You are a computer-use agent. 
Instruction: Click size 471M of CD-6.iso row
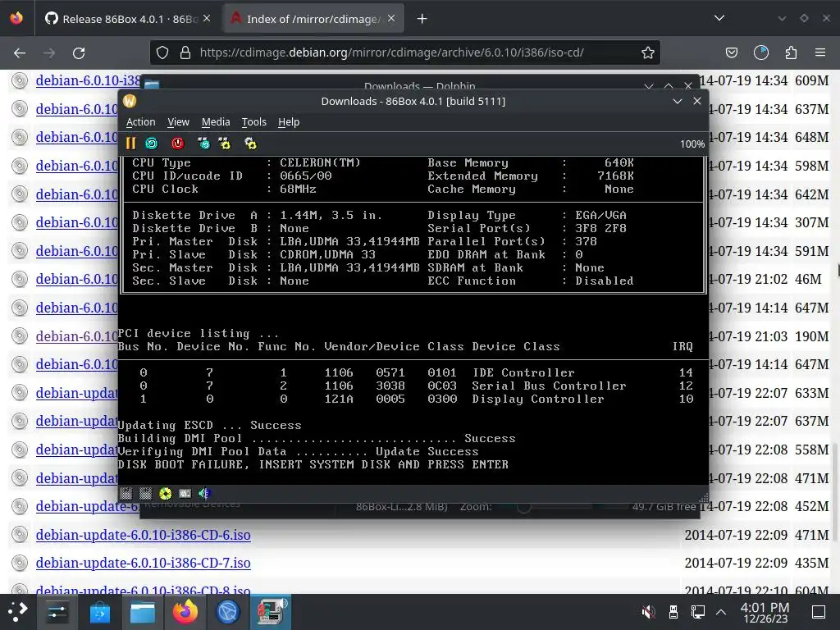point(811,535)
